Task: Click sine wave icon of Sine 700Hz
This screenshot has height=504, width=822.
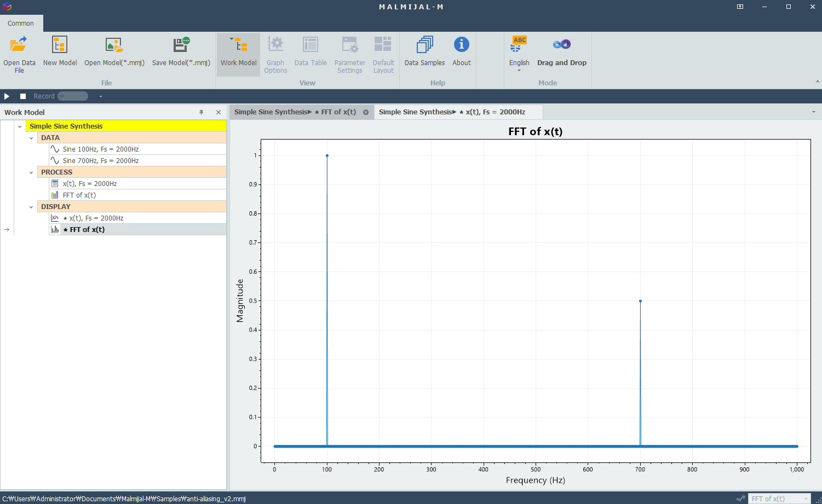Action: (55, 160)
